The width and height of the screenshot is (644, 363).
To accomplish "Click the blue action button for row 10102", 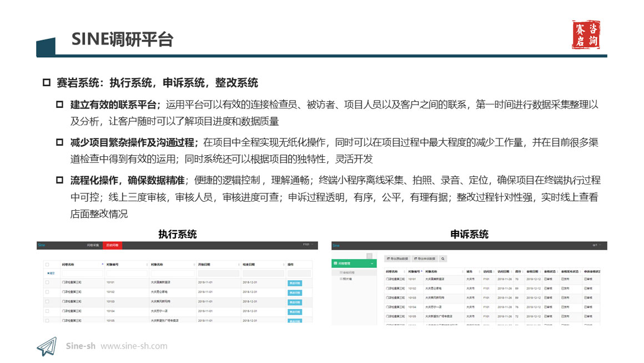I will 295,292.
